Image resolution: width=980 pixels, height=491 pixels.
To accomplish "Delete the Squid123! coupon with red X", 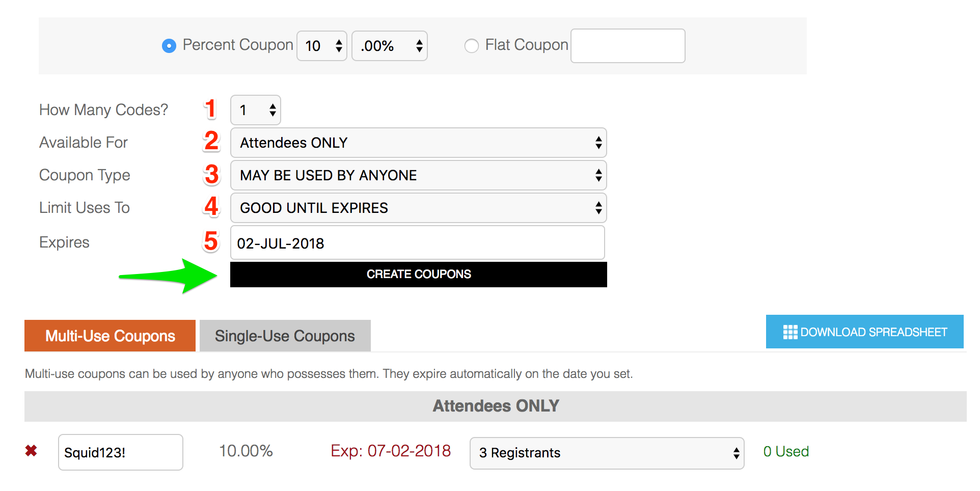I will pyautogui.click(x=31, y=451).
